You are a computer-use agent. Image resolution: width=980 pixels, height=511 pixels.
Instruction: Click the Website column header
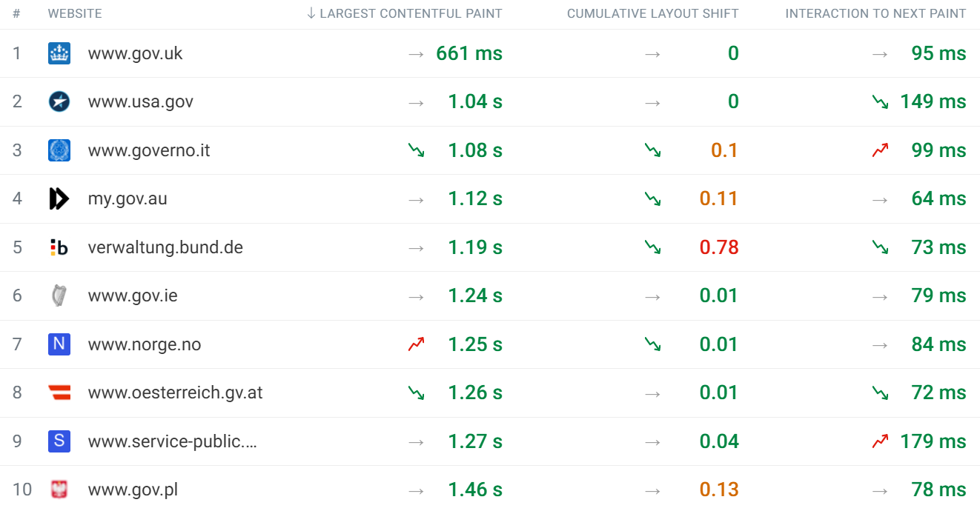tap(75, 13)
